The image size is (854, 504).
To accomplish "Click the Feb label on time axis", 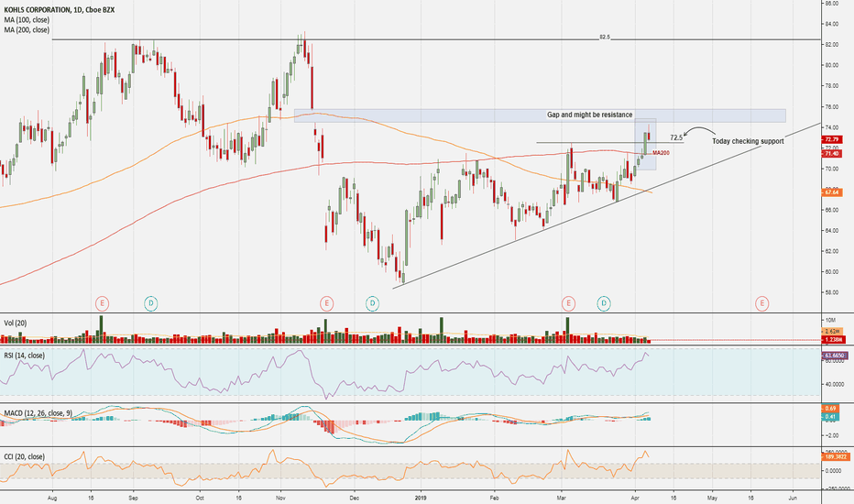I will [495, 498].
